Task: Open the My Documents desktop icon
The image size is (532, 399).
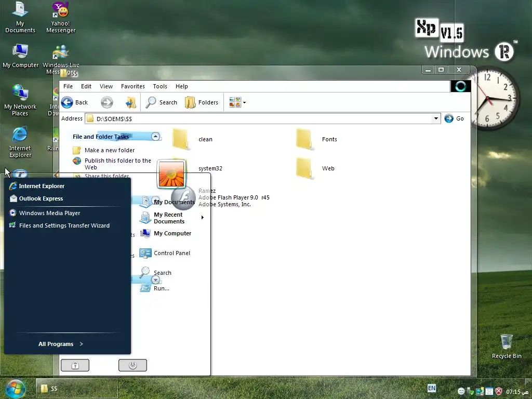Action: pos(20,17)
